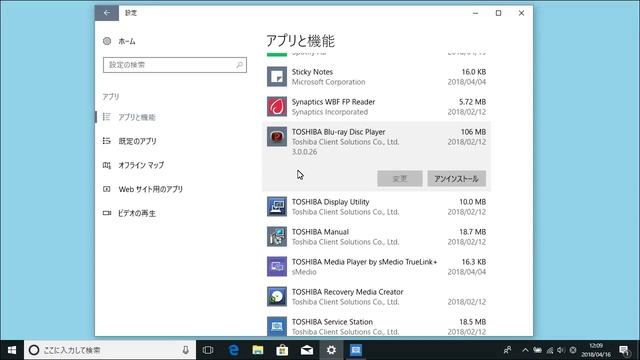Select アプリと機能 in the sidebar
This screenshot has width=640, height=360.
coord(137,117)
